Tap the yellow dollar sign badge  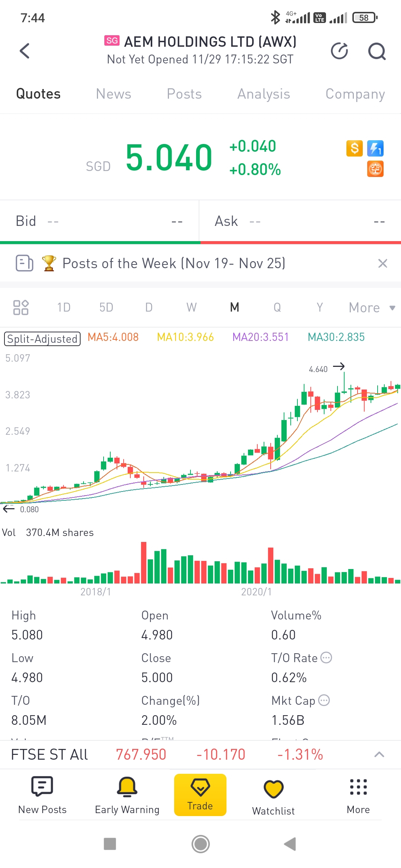click(355, 148)
